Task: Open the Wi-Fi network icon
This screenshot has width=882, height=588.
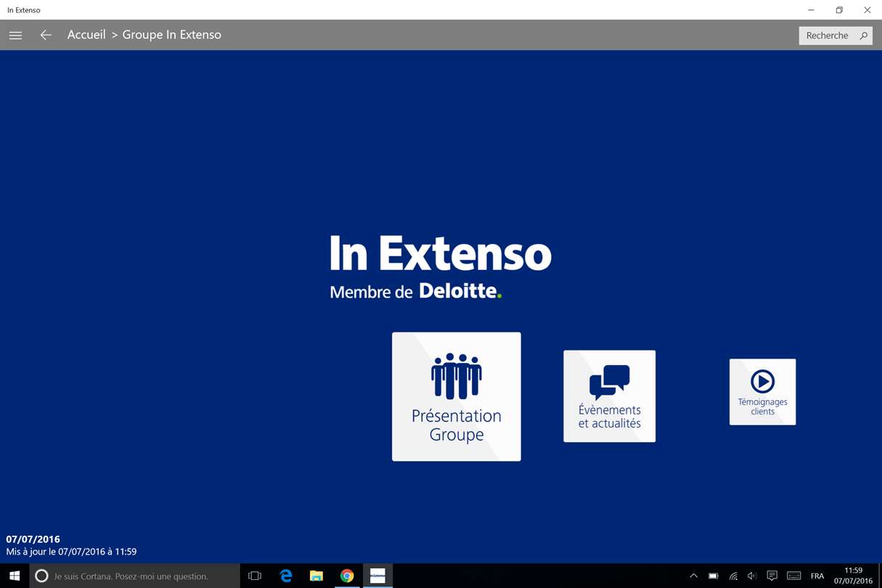Action: pos(733,576)
